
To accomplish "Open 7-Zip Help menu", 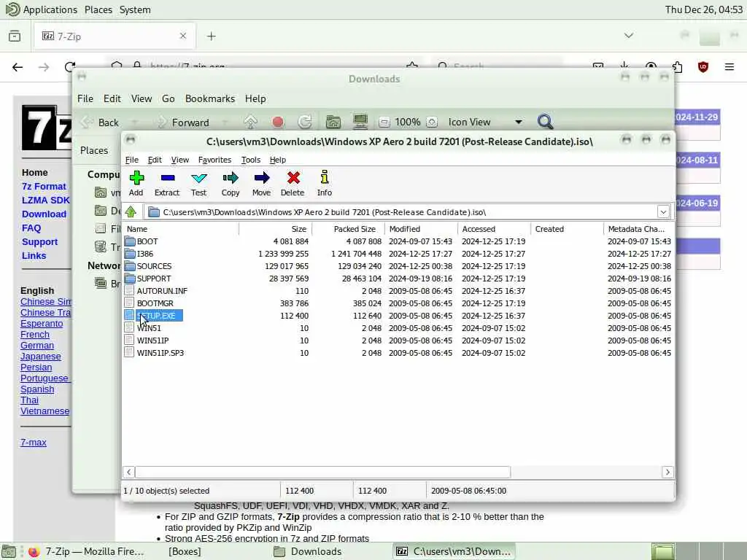I will point(277,160).
